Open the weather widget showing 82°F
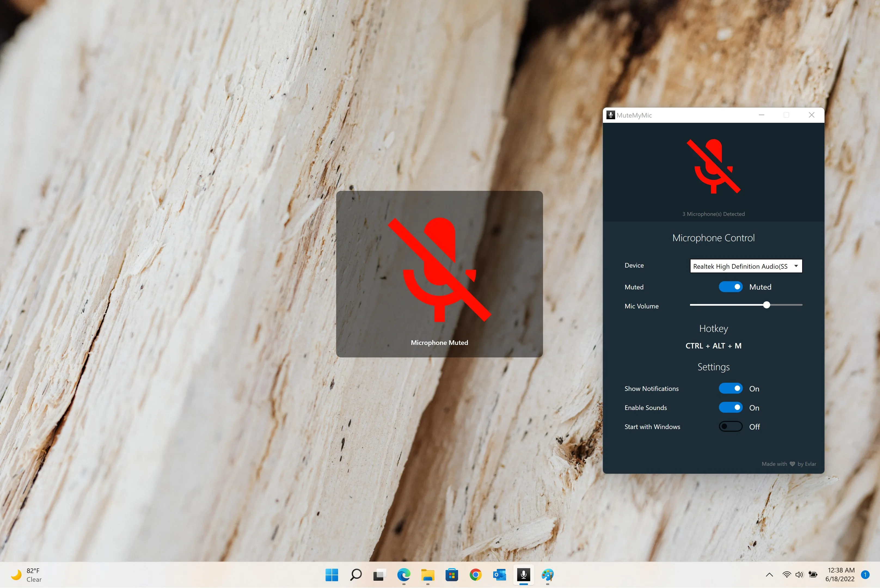 tap(26, 575)
